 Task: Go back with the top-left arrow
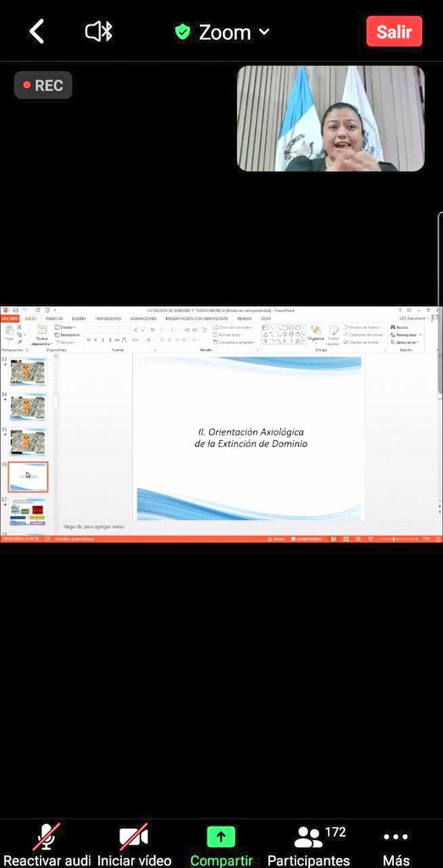click(x=36, y=31)
